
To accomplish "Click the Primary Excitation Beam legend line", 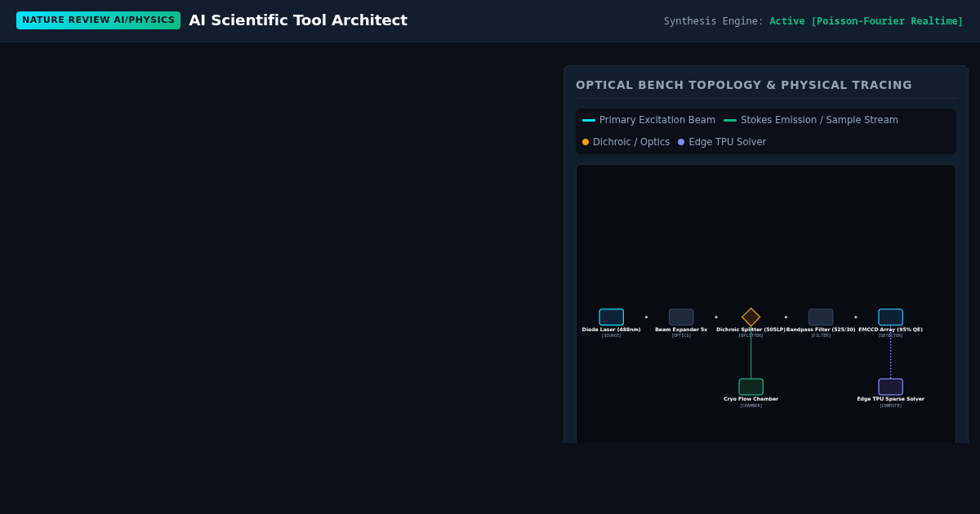I will 589,120.
